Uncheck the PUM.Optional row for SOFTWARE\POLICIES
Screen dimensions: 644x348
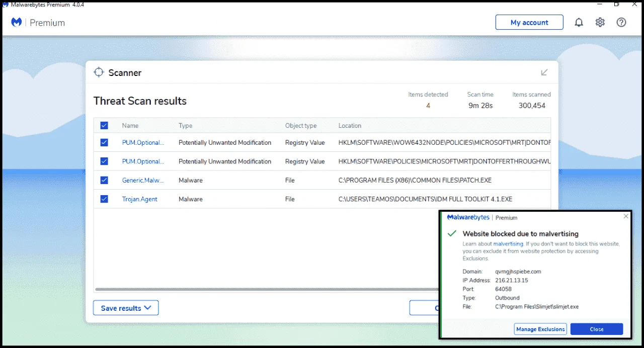click(104, 161)
